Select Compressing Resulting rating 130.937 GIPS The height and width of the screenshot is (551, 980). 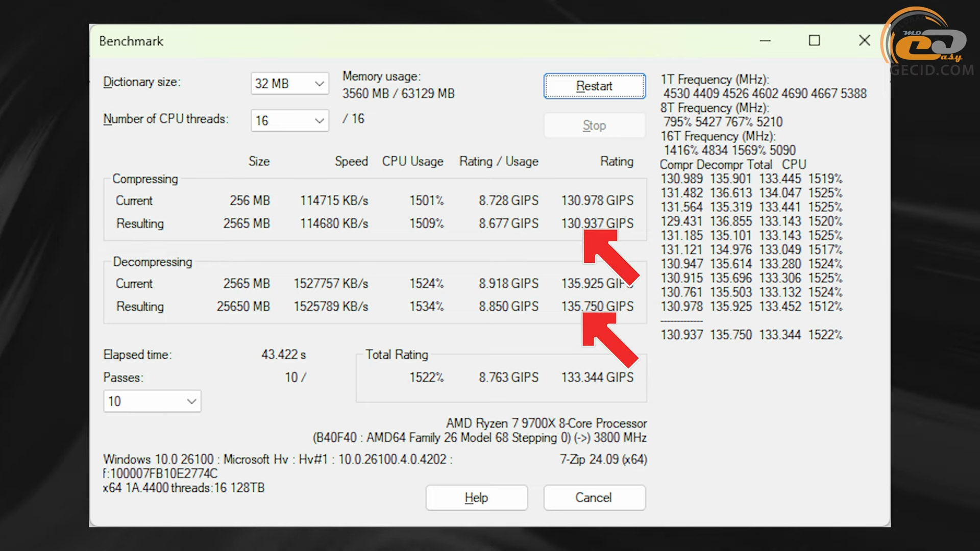pyautogui.click(x=597, y=223)
